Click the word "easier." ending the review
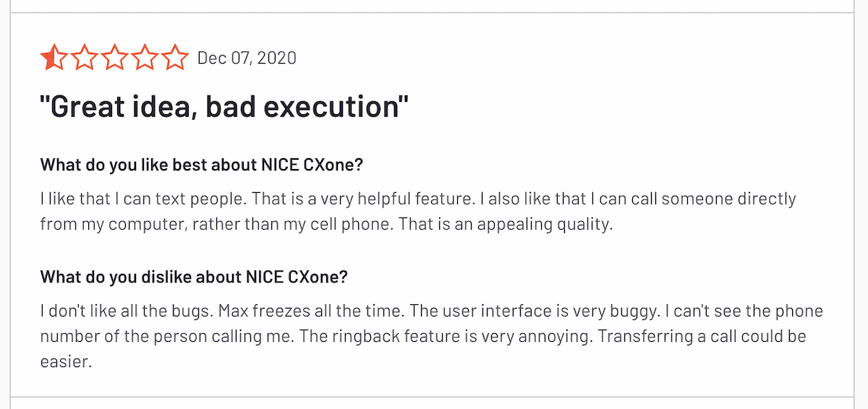This screenshot has height=409, width=868. point(66,362)
